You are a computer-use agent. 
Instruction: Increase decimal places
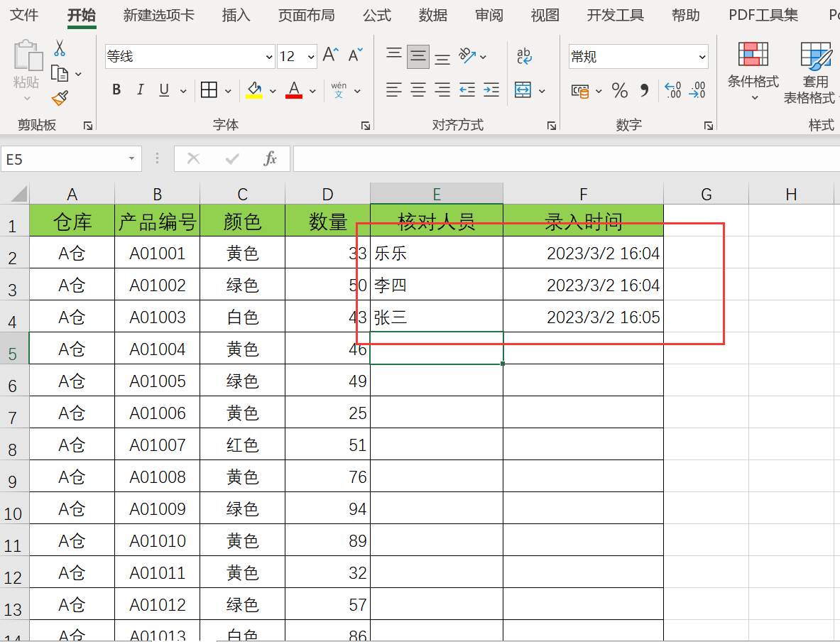click(x=673, y=90)
